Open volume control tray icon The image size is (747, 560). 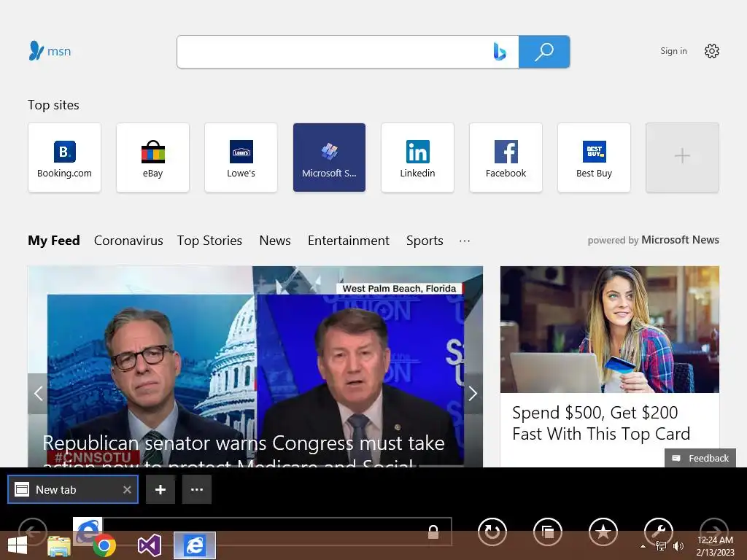[x=678, y=546]
